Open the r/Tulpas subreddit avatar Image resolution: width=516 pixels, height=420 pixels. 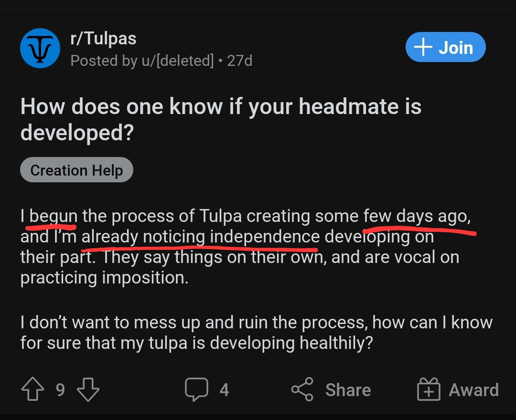point(40,48)
